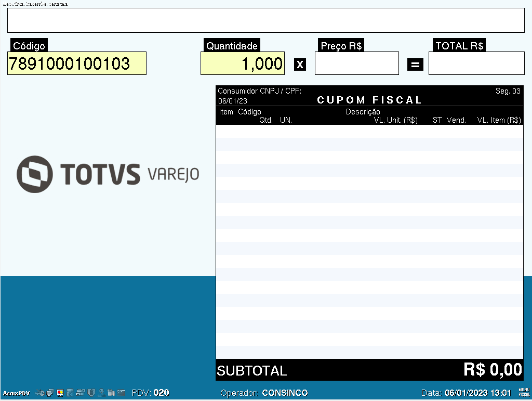Click the UN. column header
532x401 pixels.
coord(286,120)
